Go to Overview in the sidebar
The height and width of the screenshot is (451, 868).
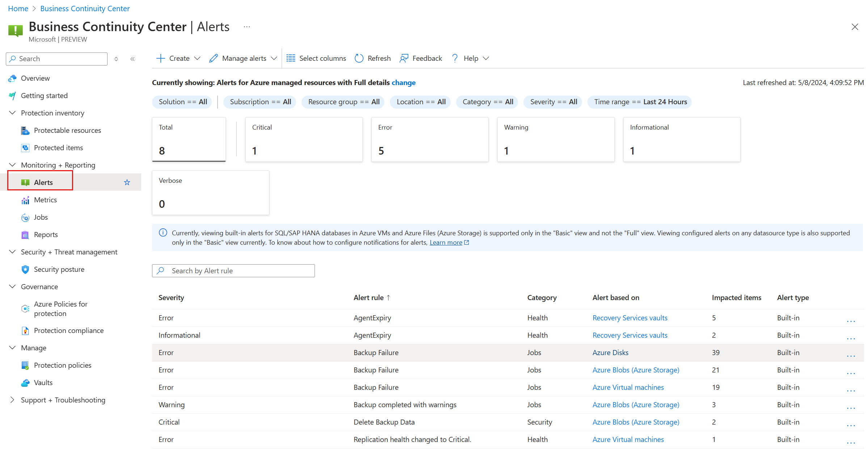(x=35, y=78)
